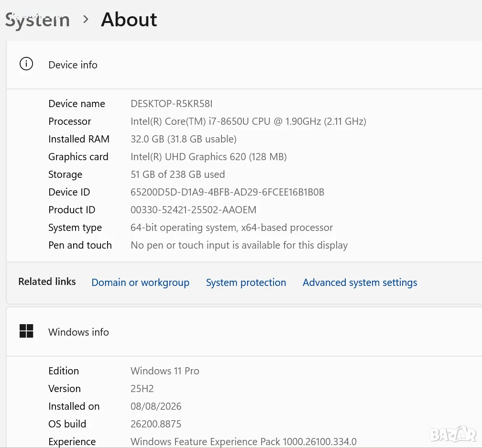Select Product ID value 00330-52421-25502-AAOEM
This screenshot has width=482, height=448.
coord(193,209)
